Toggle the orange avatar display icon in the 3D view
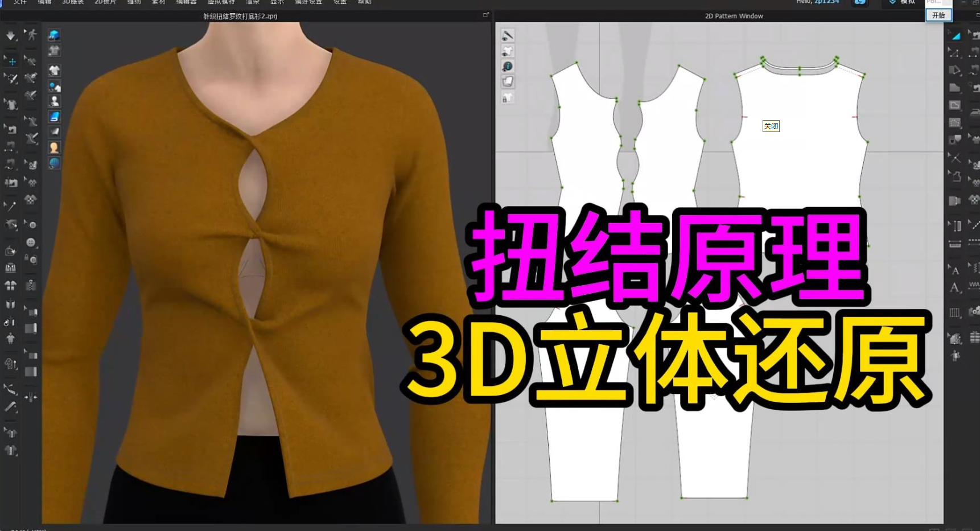 (x=55, y=147)
